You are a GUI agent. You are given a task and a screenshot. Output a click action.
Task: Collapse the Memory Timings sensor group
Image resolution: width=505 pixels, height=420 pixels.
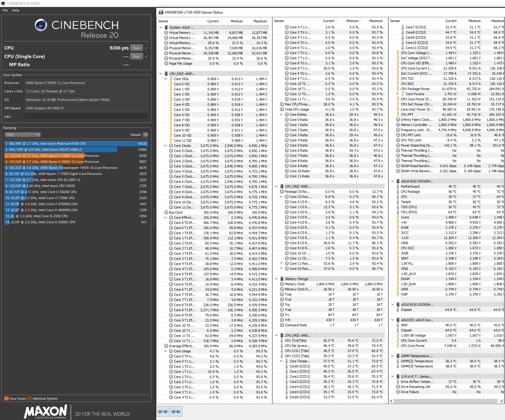coord(277,279)
